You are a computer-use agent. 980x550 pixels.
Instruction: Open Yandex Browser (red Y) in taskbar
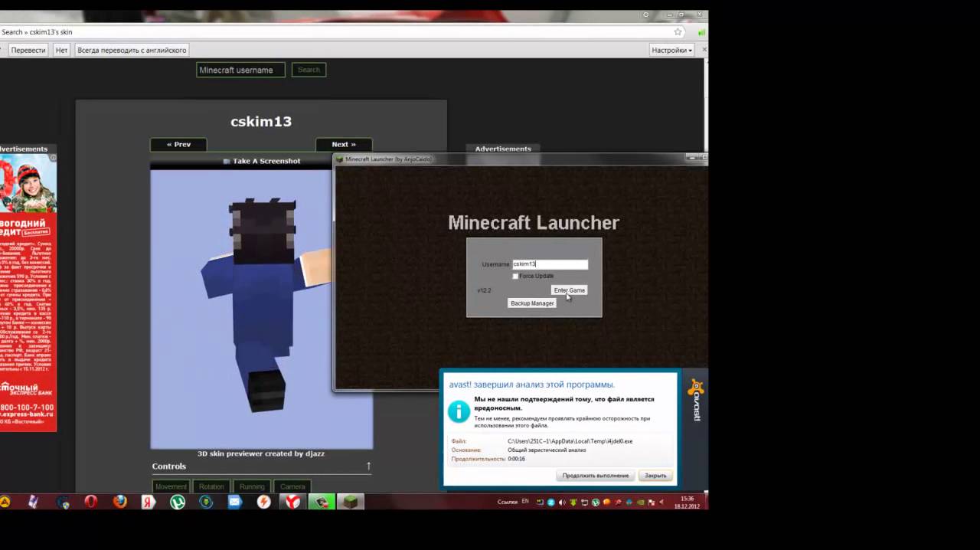293,502
